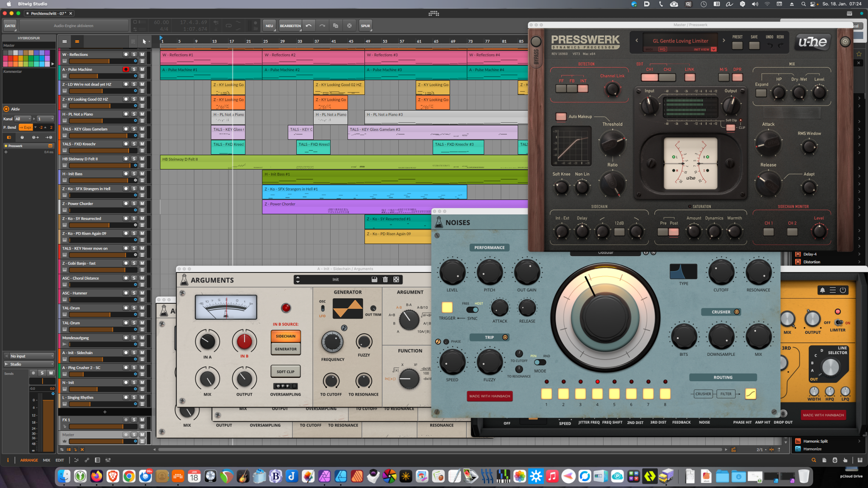Enable Auto Makeup in Presswerk
The height and width of the screenshot is (488, 868).
(562, 117)
